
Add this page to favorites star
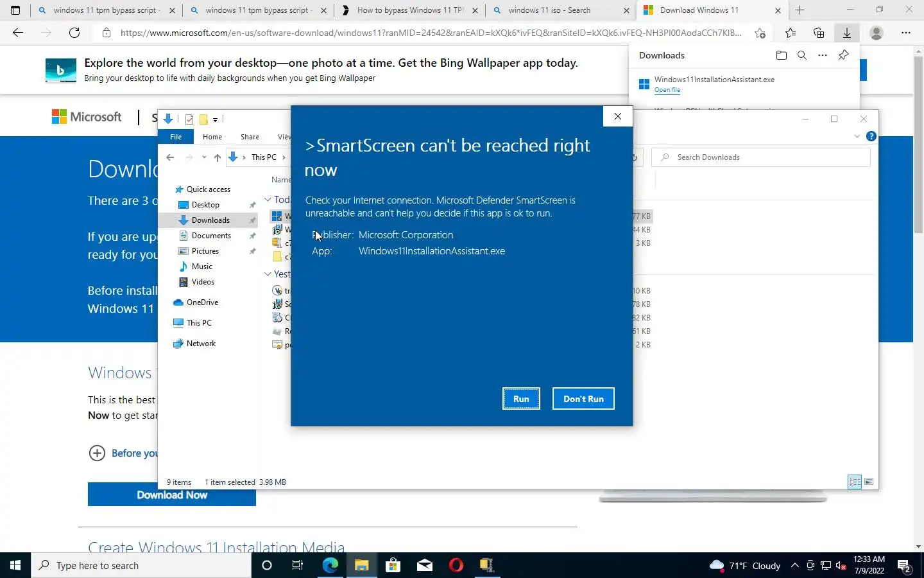point(760,33)
